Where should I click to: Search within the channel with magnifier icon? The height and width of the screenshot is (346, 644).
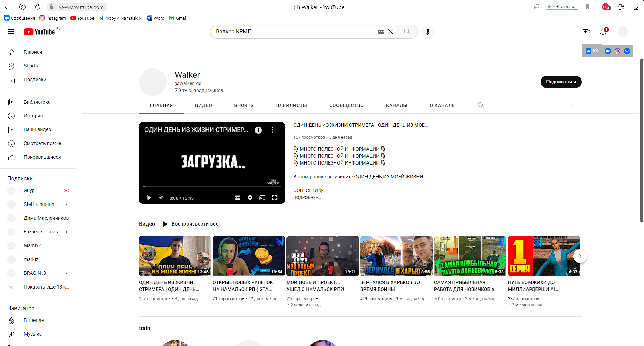tap(481, 105)
